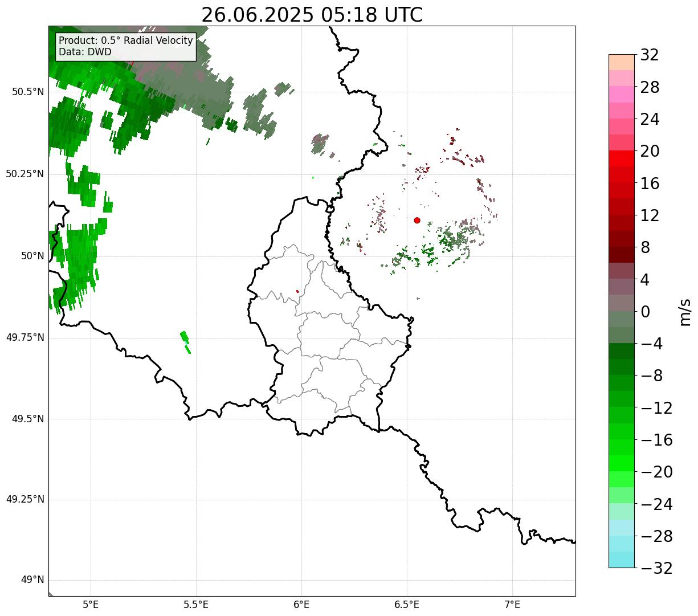The image size is (698, 616).
Task: Click the 49.75°N latitude label
Action: [x=25, y=337]
